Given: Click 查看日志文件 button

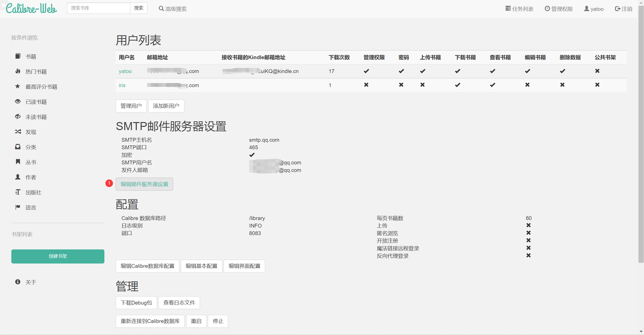Looking at the screenshot, I should pyautogui.click(x=179, y=303).
